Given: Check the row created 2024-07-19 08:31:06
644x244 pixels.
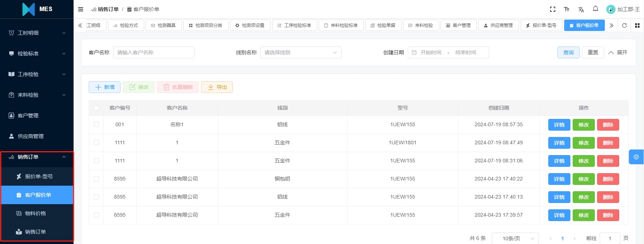Looking at the screenshot, I should click(96, 161).
